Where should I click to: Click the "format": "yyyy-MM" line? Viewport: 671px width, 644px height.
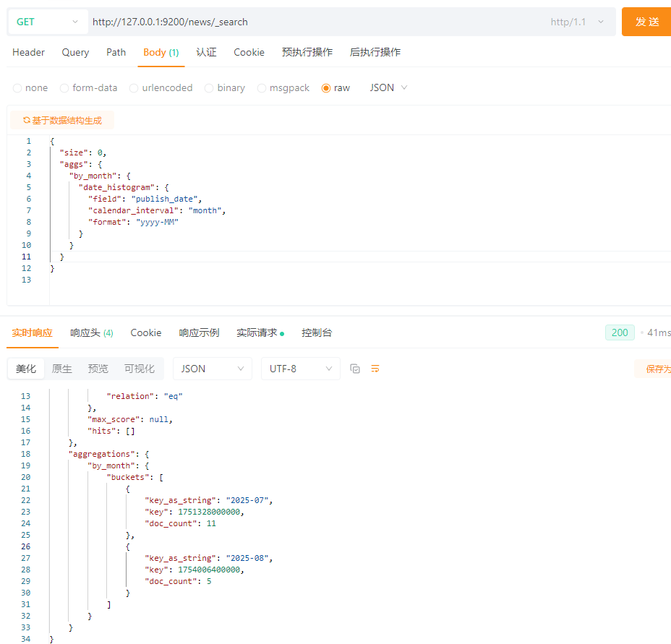pyautogui.click(x=133, y=222)
